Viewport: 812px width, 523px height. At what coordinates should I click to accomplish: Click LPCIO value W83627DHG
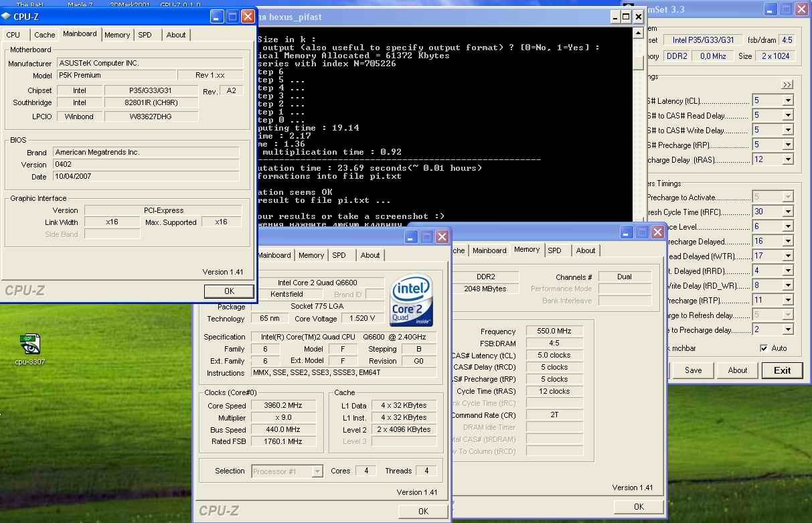(152, 117)
